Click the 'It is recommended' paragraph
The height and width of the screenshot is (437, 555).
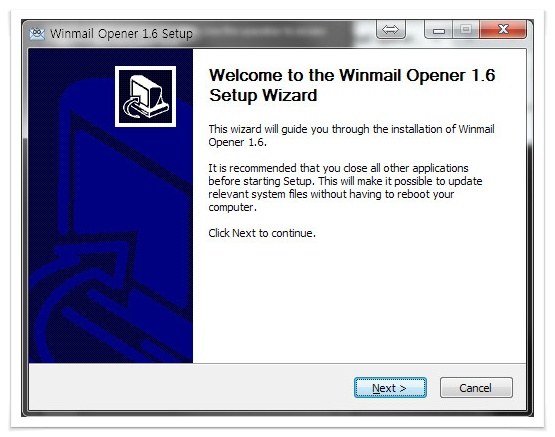[x=345, y=188]
